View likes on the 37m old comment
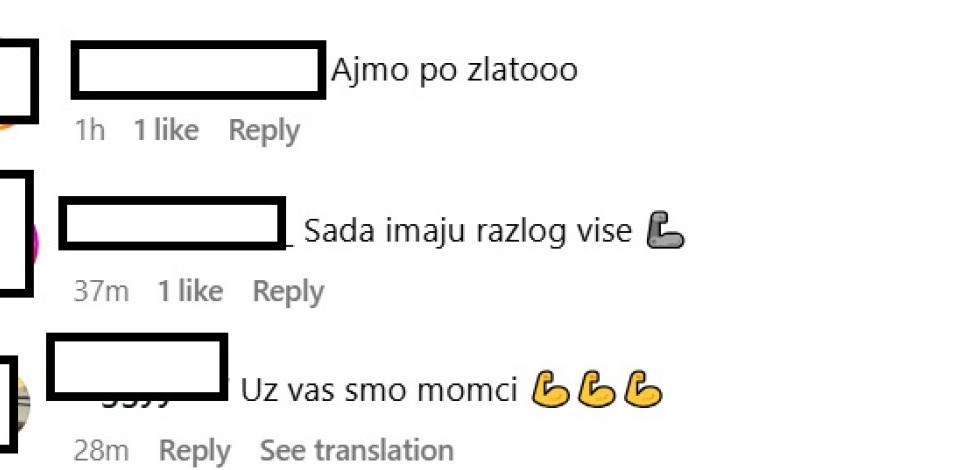 coord(190,290)
